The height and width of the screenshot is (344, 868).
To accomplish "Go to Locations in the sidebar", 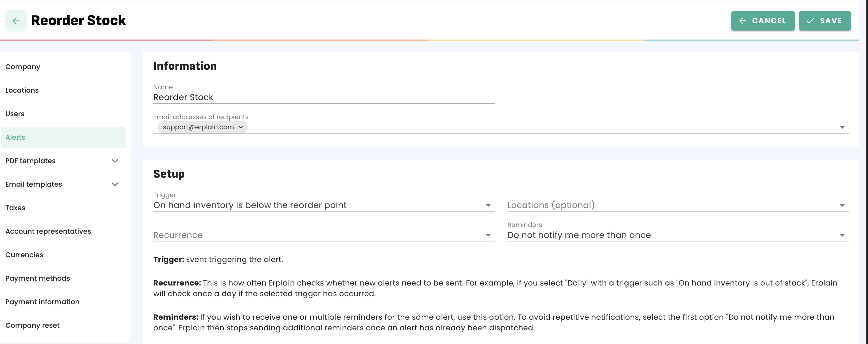I will 22,90.
